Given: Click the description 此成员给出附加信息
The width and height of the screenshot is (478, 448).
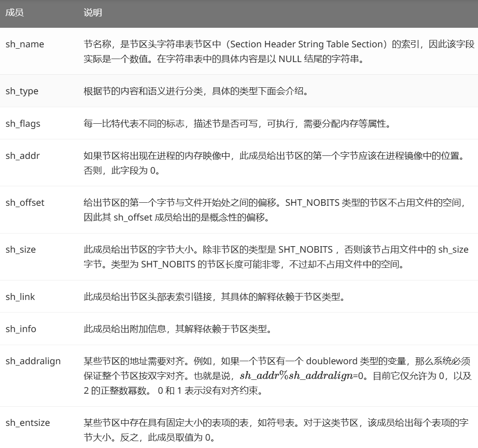Looking at the screenshot, I should (178, 329).
